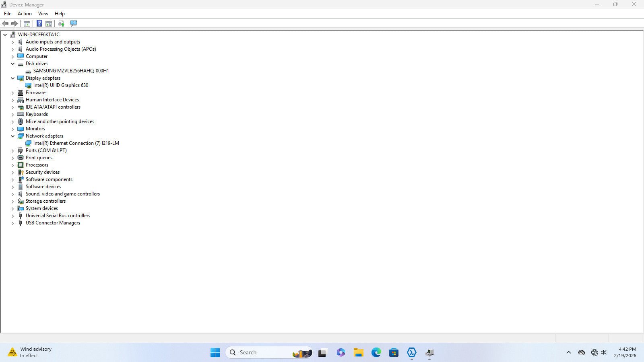
Task: Collapse the Display adapters category
Action: [x=13, y=78]
